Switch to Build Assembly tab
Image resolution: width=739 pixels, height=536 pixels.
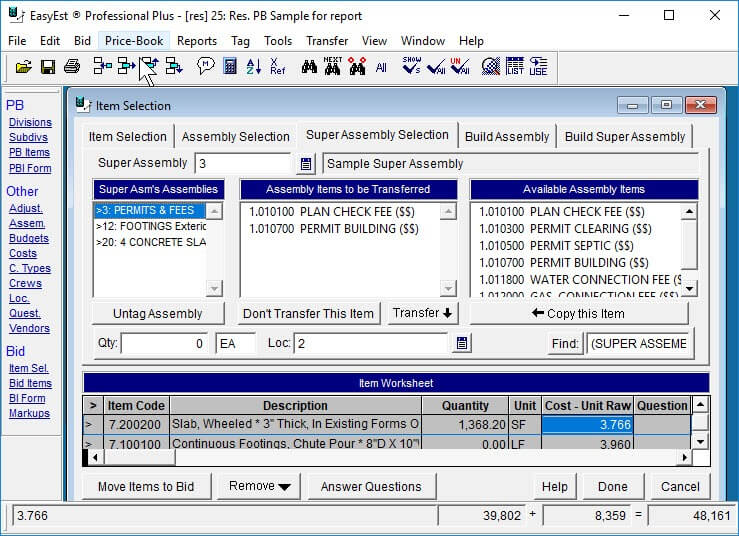click(x=507, y=137)
